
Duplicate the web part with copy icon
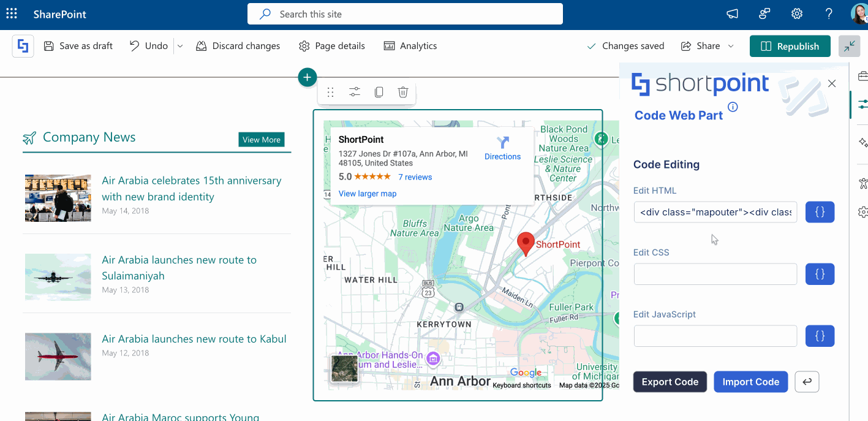[379, 92]
